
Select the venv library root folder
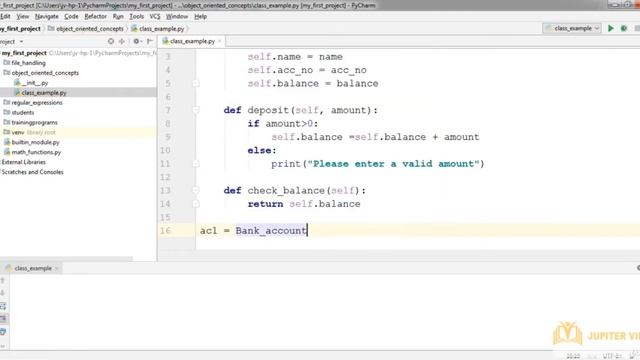(33, 132)
